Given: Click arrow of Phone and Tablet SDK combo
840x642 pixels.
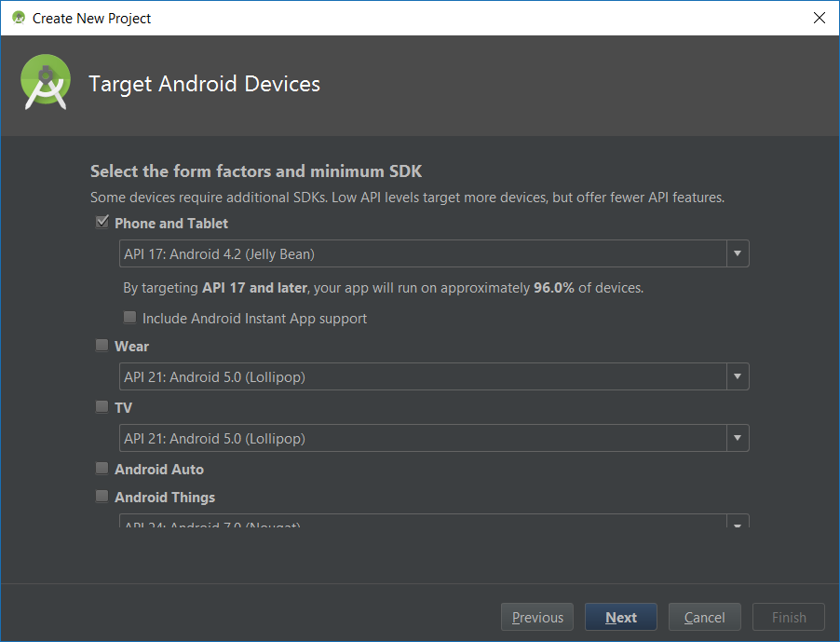Looking at the screenshot, I should point(738,253).
